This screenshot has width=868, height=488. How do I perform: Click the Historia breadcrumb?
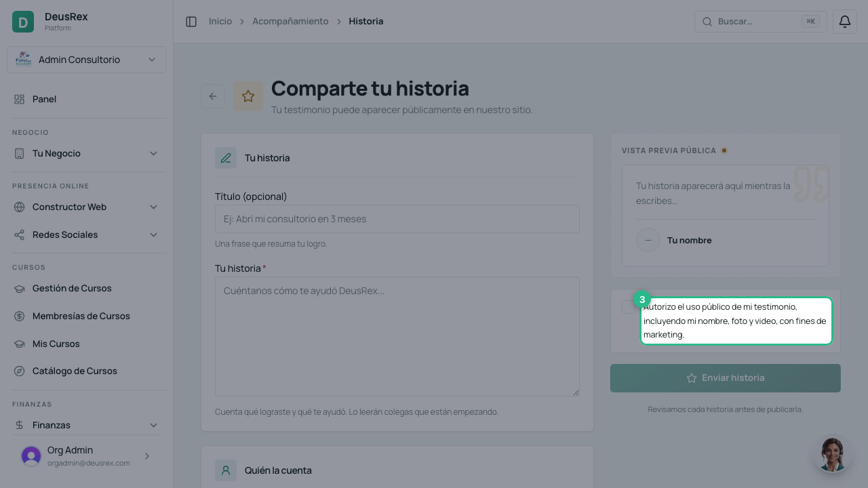coord(366,22)
